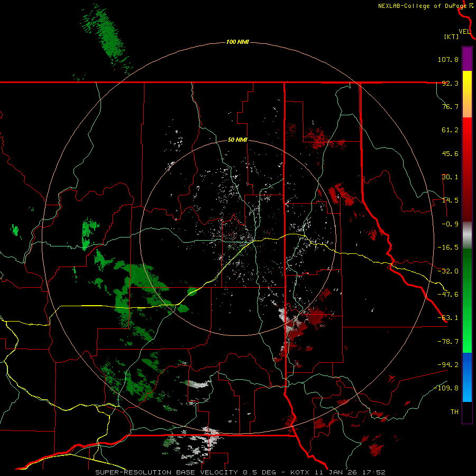The width and height of the screenshot is (476, 476).
Task: Click the 50 NMI range ring label
Action: (237, 140)
